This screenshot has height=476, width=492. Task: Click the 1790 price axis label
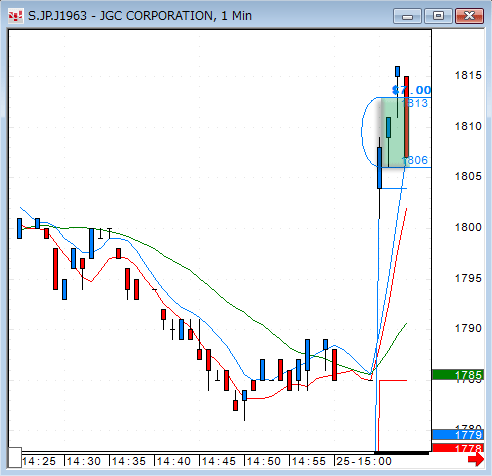click(x=468, y=328)
